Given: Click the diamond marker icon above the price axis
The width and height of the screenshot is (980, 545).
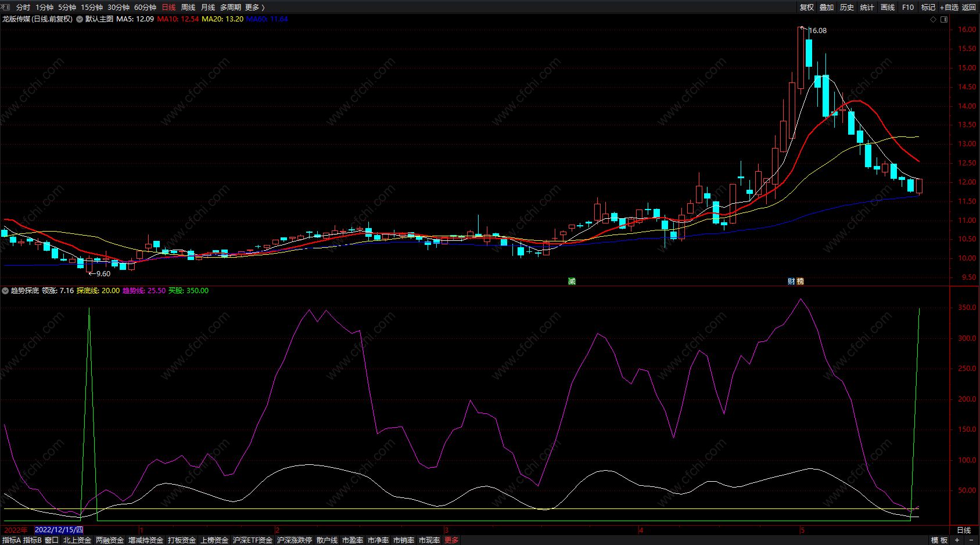Looking at the screenshot, I should click(x=934, y=19).
